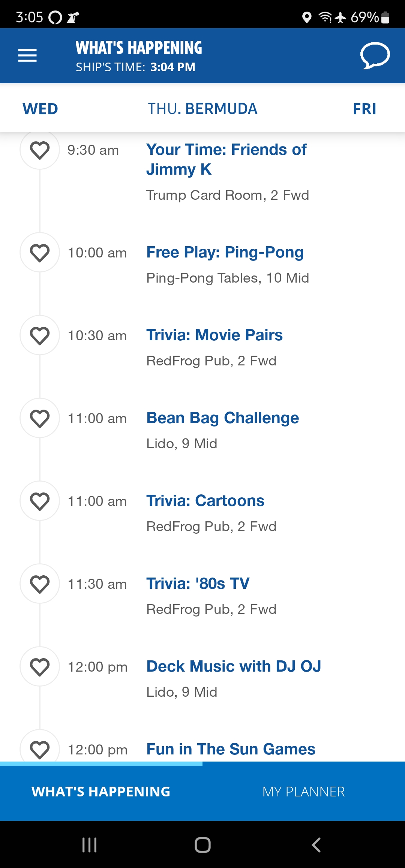Tap heart for Deck Music with DJ OJ

(x=40, y=667)
